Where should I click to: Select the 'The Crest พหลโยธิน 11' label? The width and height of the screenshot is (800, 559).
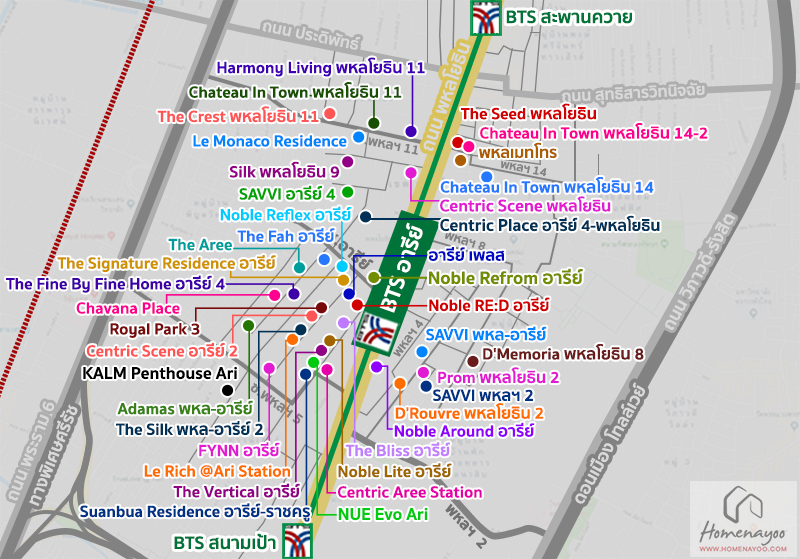pos(238,117)
